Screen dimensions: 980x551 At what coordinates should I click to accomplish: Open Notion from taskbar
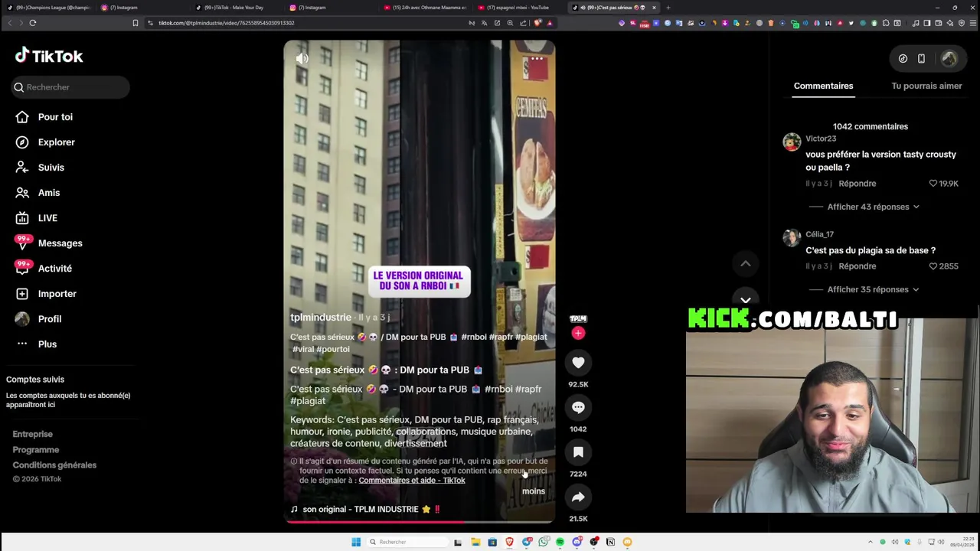[x=610, y=542]
